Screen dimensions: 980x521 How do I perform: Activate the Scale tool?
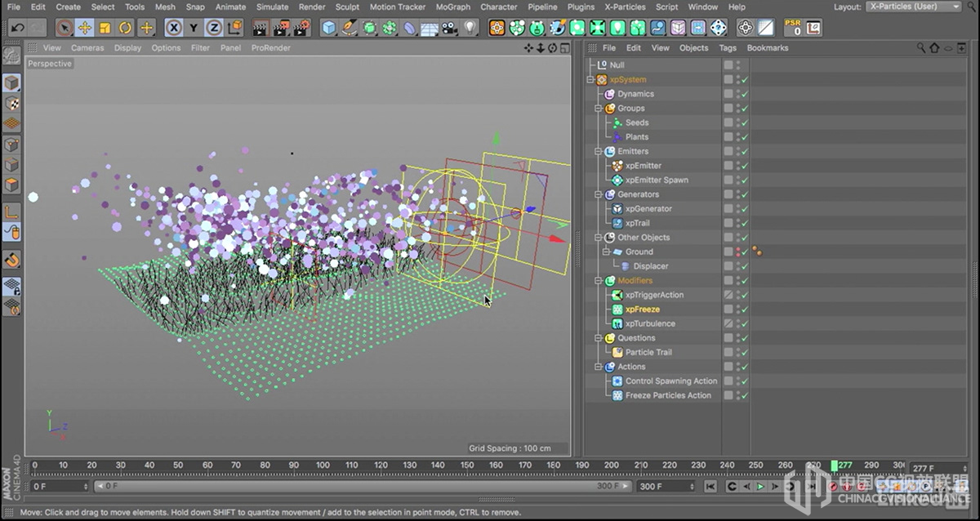click(x=105, y=28)
